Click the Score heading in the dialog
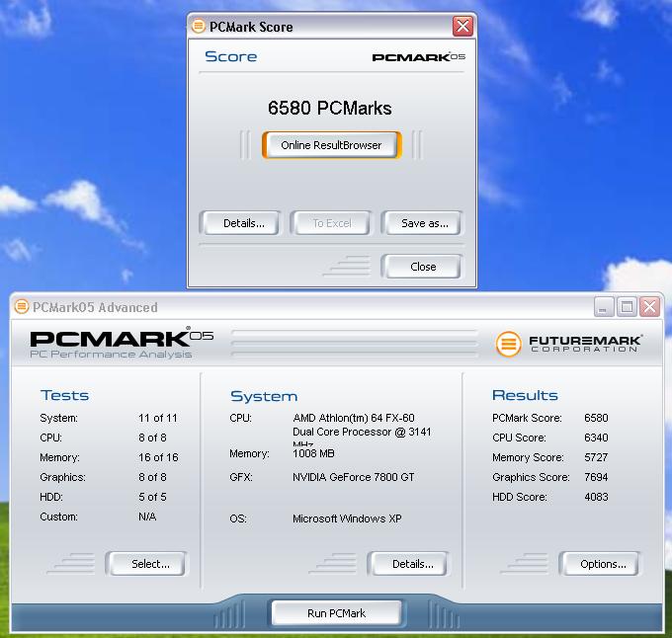 [231, 56]
